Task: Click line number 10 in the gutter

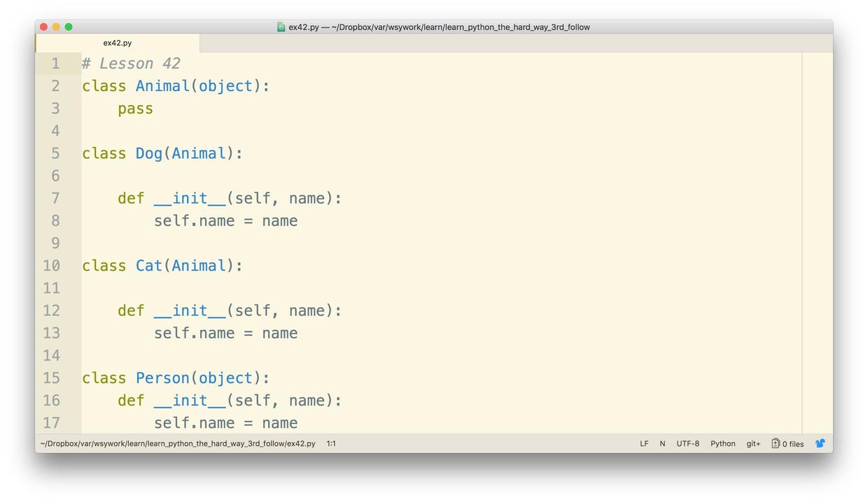Action: (52, 266)
